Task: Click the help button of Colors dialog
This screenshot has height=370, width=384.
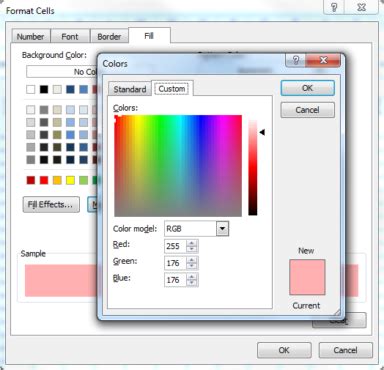Action: coord(295,60)
